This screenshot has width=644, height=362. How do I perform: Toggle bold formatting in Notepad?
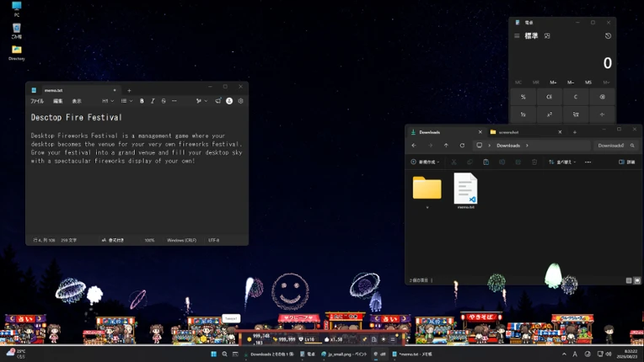[x=142, y=101]
